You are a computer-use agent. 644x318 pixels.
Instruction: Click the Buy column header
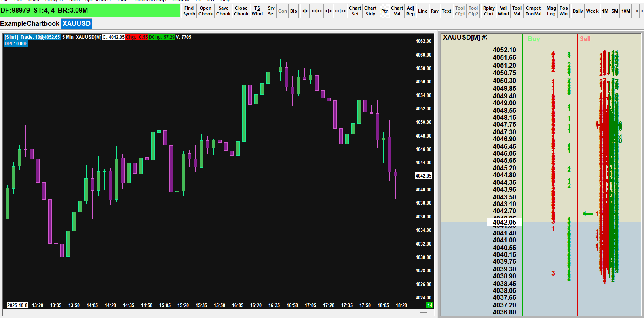(x=534, y=39)
